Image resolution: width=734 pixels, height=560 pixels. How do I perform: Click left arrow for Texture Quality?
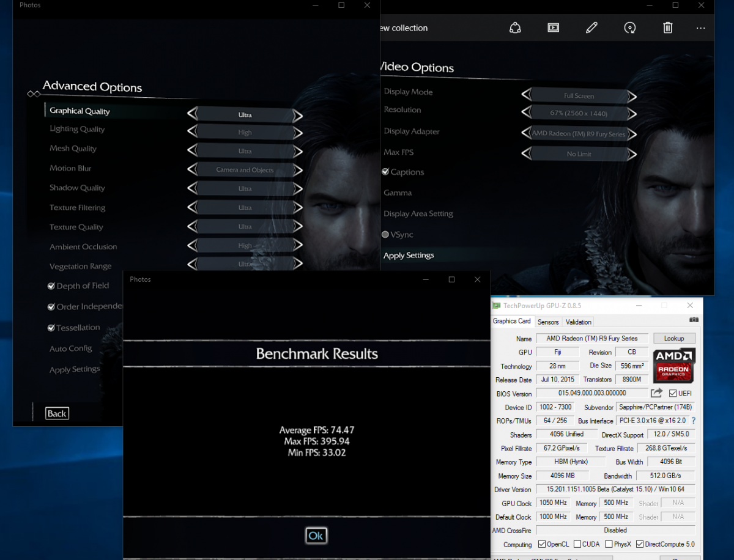click(x=192, y=227)
